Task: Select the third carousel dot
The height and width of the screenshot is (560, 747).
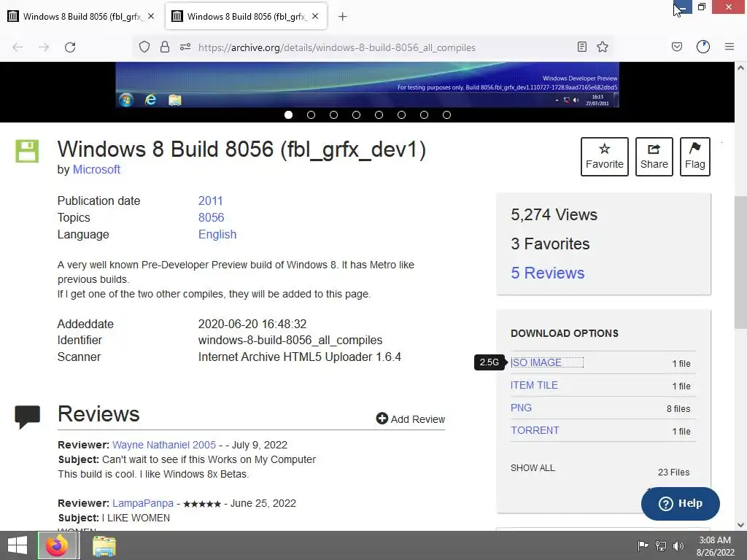Action: click(333, 114)
